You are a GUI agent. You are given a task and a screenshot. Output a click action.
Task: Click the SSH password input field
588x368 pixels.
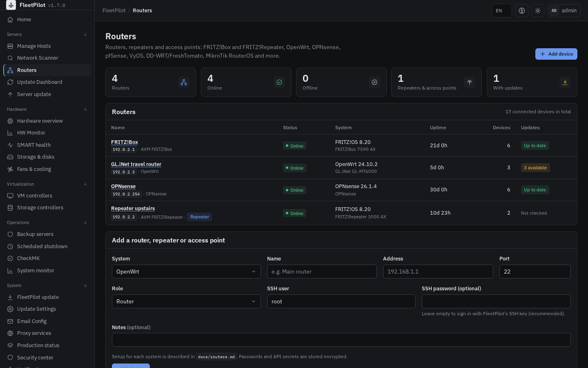point(496,301)
